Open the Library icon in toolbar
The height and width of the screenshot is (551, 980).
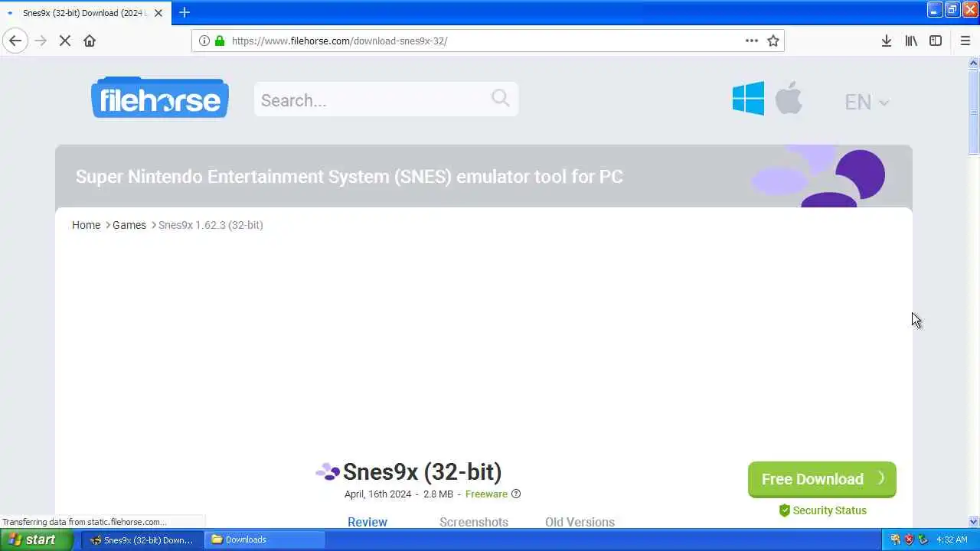[x=911, y=41]
